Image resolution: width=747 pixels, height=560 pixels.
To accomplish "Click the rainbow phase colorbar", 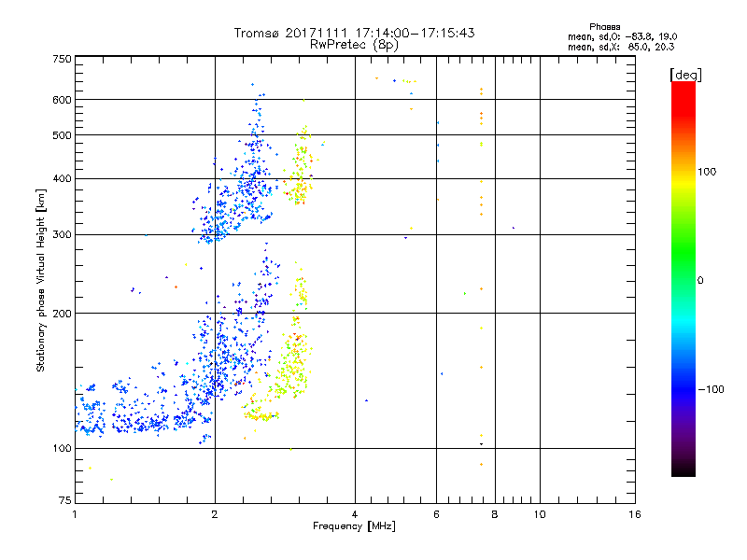I will 684,278.
